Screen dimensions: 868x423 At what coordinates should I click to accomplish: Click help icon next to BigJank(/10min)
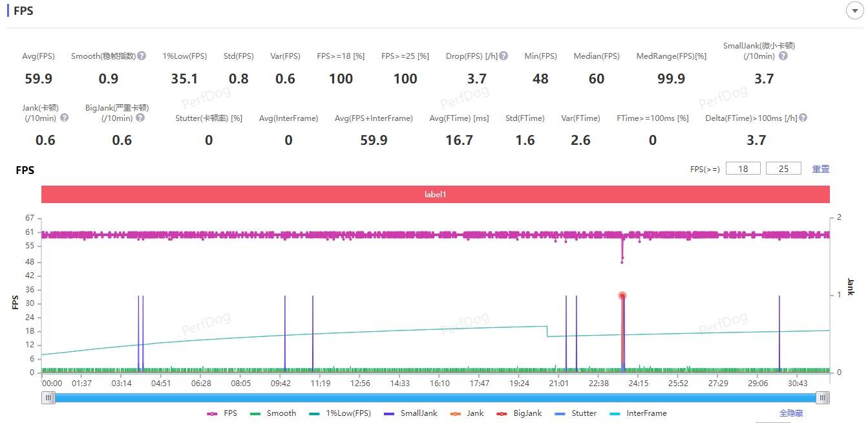(x=140, y=118)
